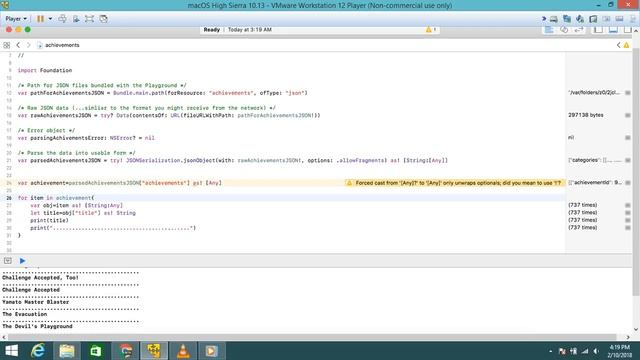The width and height of the screenshot is (640, 360).
Task: Click "Challenge Accepted, Too!" in the console
Action: pyautogui.click(x=40, y=278)
